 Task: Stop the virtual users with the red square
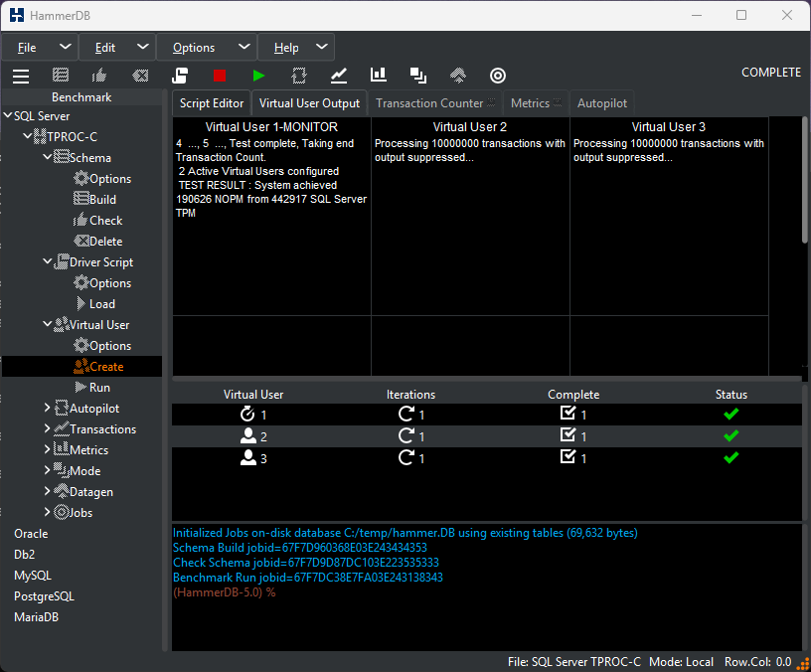click(220, 76)
